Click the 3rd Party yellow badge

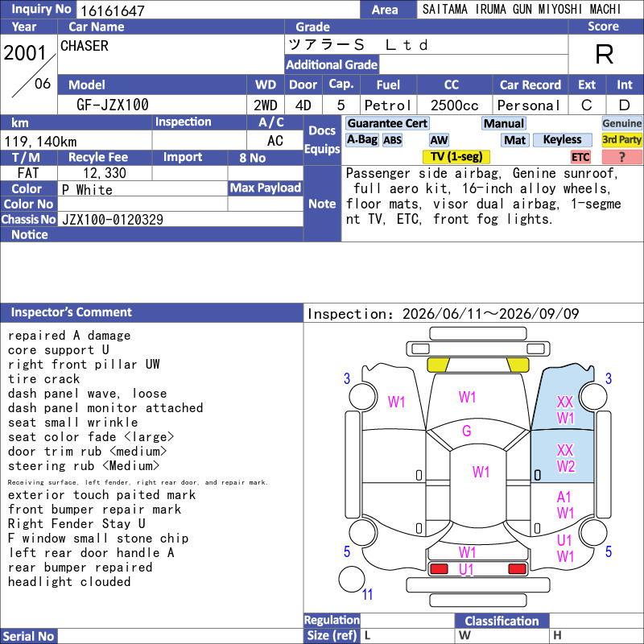[x=621, y=139]
